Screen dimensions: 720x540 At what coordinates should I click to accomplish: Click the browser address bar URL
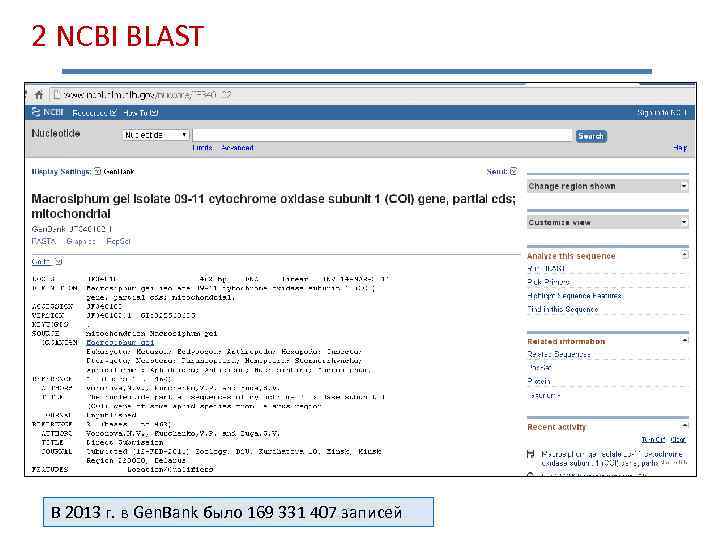(146, 95)
